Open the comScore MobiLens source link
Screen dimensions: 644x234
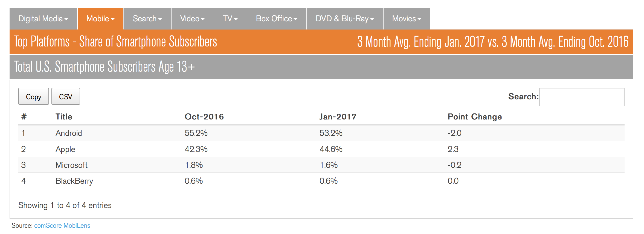click(62, 226)
